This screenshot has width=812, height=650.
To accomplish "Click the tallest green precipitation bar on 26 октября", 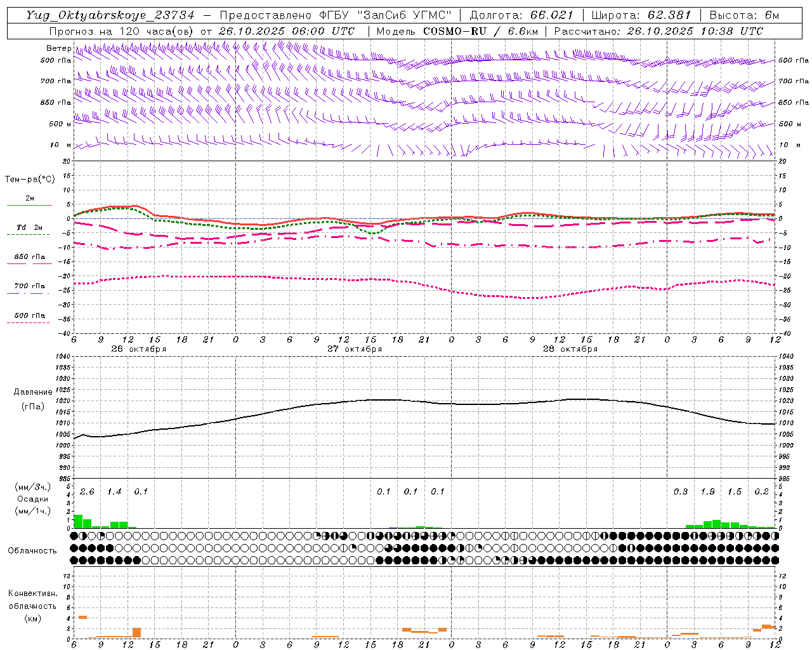I will [x=78, y=521].
